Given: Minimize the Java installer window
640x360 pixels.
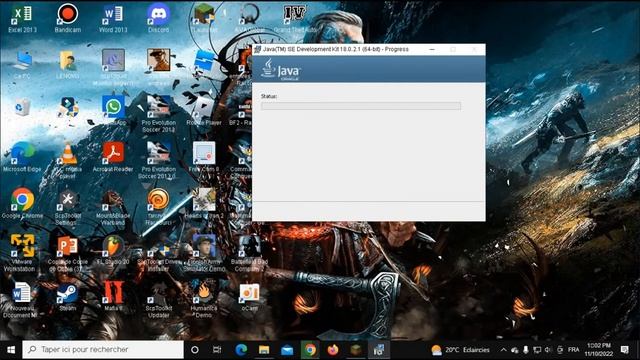Looking at the screenshot, I should pos(432,49).
